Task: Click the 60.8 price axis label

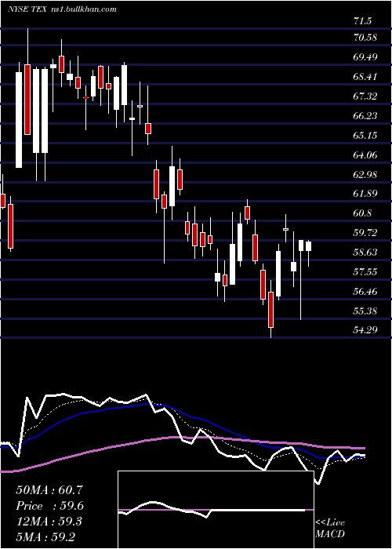Action: pyautogui.click(x=363, y=213)
